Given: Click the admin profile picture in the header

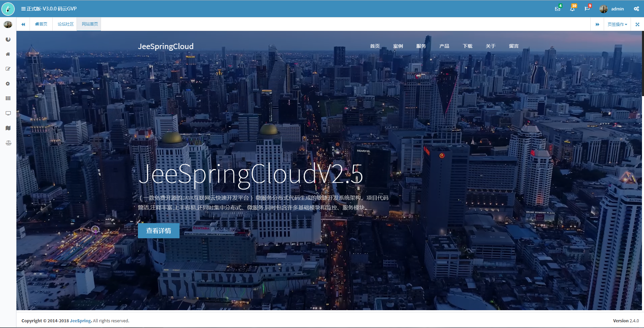Looking at the screenshot, I should pos(603,9).
